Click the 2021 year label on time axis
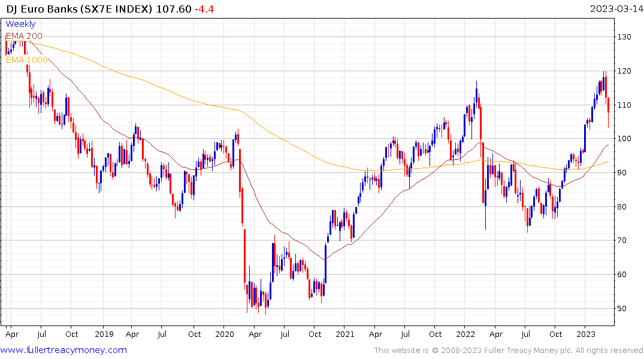The image size is (644, 359). tap(345, 334)
